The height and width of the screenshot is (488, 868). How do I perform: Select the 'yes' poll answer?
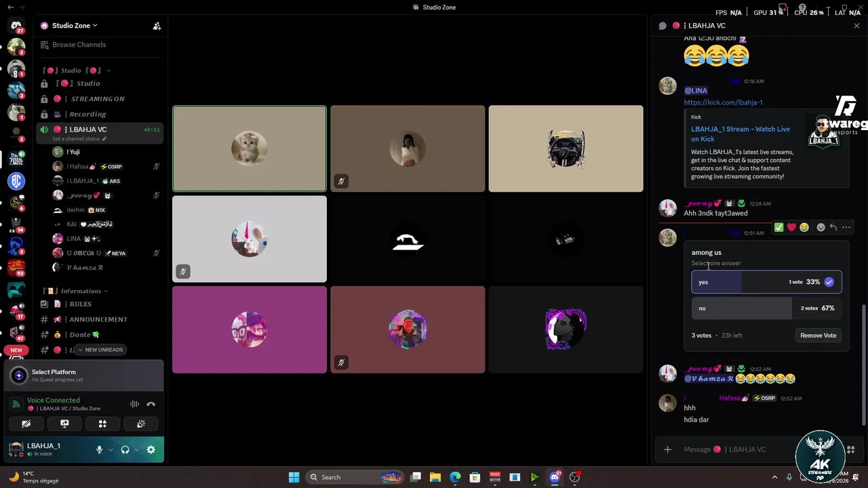click(x=766, y=282)
